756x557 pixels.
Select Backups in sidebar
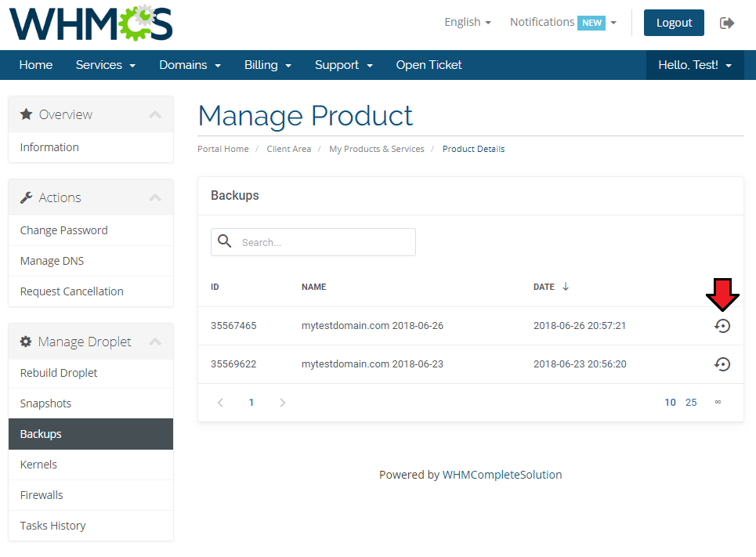pos(91,434)
